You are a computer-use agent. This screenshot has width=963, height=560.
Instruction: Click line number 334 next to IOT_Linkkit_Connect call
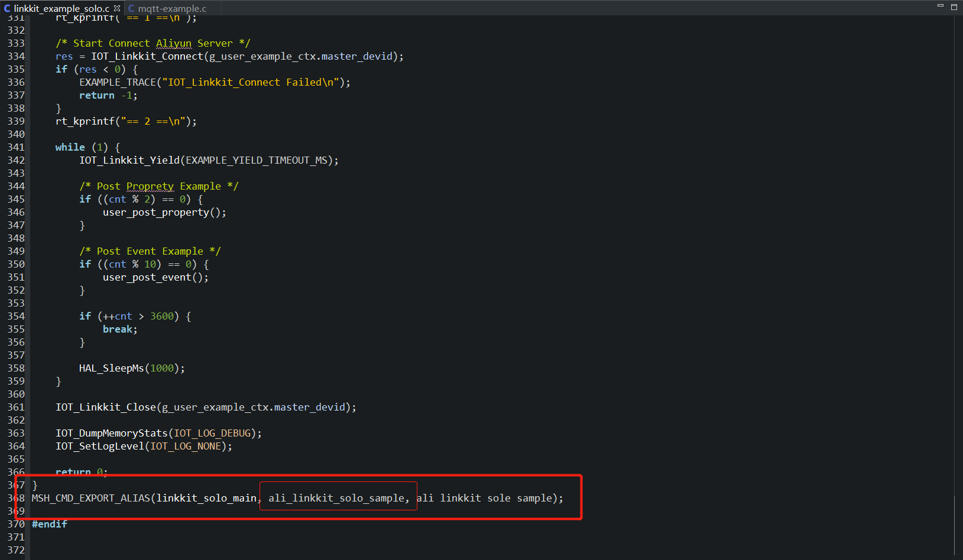(x=15, y=56)
